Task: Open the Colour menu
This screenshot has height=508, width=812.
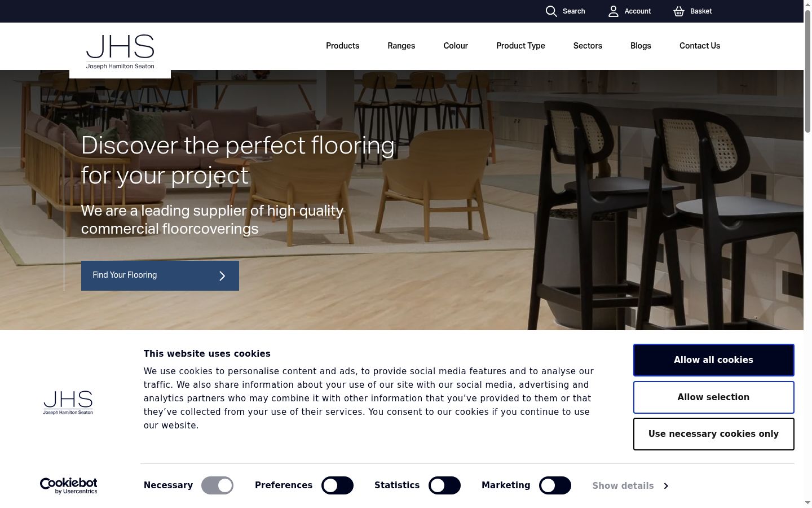Action: [456, 46]
